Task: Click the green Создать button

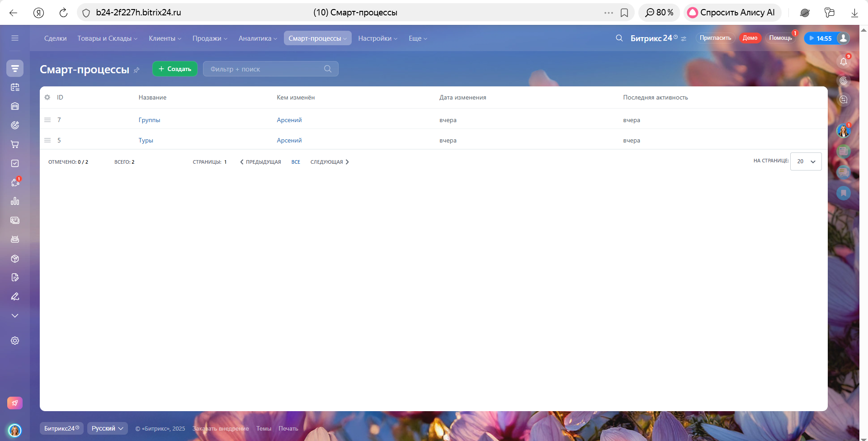Action: (x=175, y=69)
